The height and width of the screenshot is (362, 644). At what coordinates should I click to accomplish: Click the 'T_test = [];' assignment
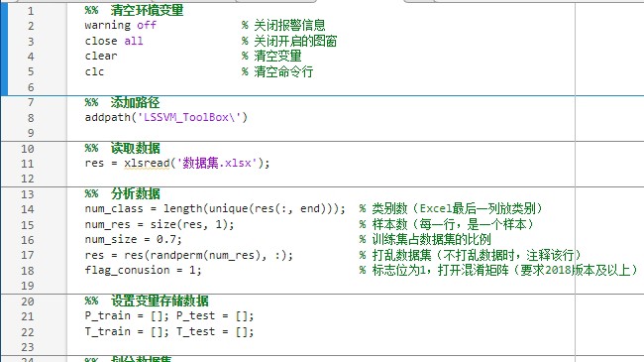[215, 331]
